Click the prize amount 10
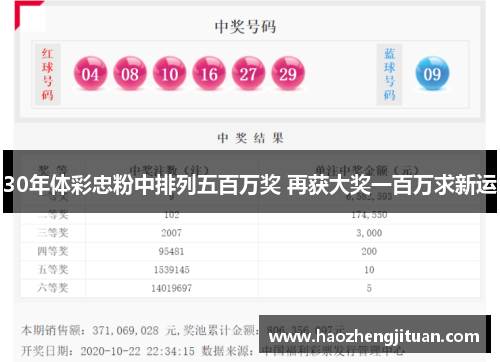 369,270
